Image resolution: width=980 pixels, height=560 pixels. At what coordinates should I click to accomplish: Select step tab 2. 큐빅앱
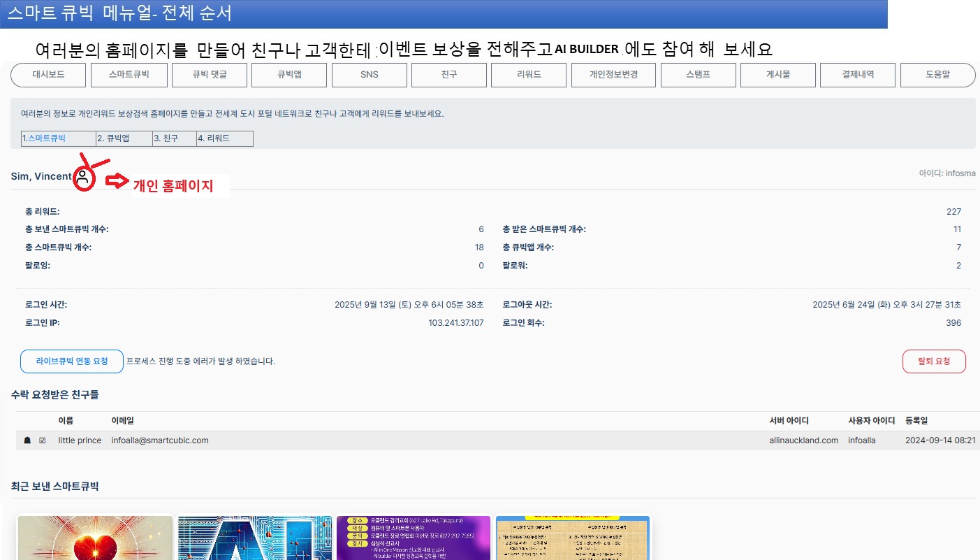124,138
